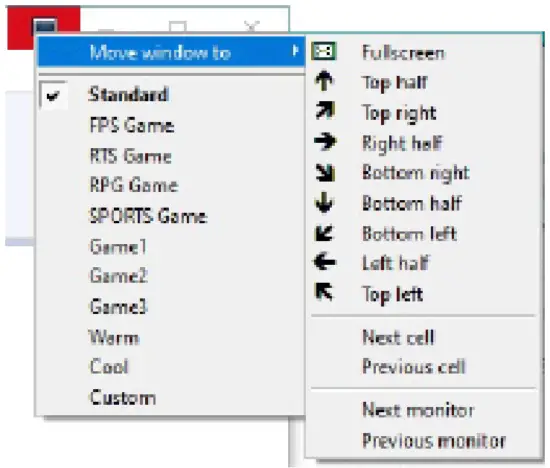Snap window to Bottom half
Viewport: 550px width, 468px height.
[x=412, y=203]
